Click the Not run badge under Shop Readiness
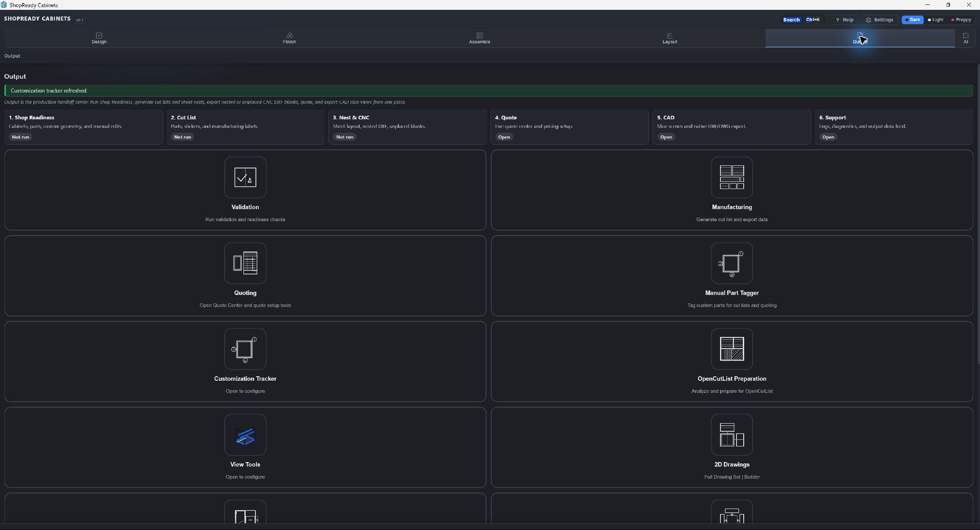 [21, 137]
